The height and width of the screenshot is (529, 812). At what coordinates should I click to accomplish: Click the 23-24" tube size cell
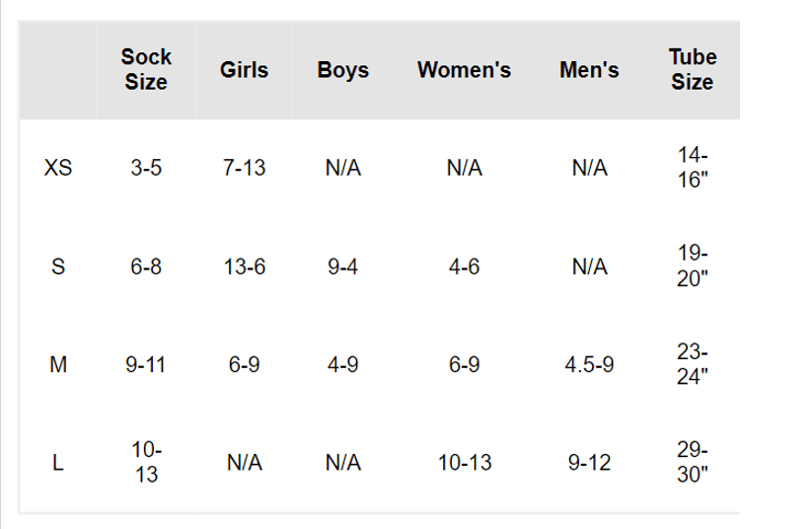(x=692, y=365)
